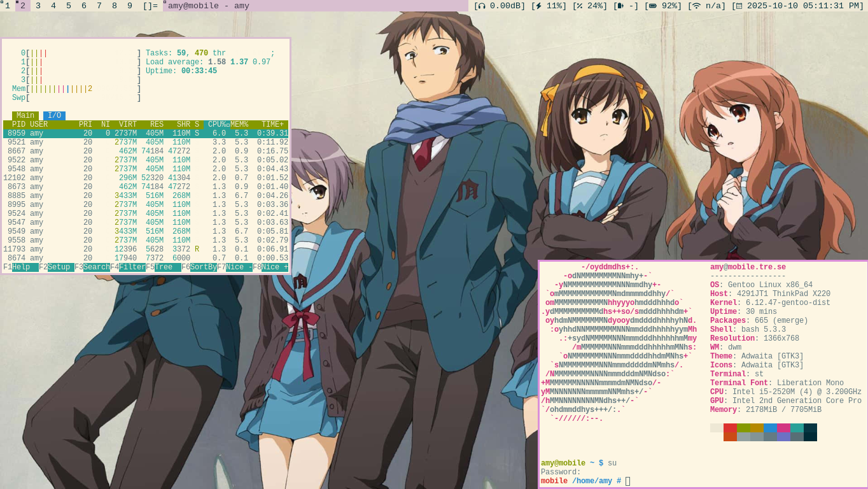Select htop process row with PID 8674
Image resolution: width=868 pixels, height=489 pixels.
(x=146, y=259)
